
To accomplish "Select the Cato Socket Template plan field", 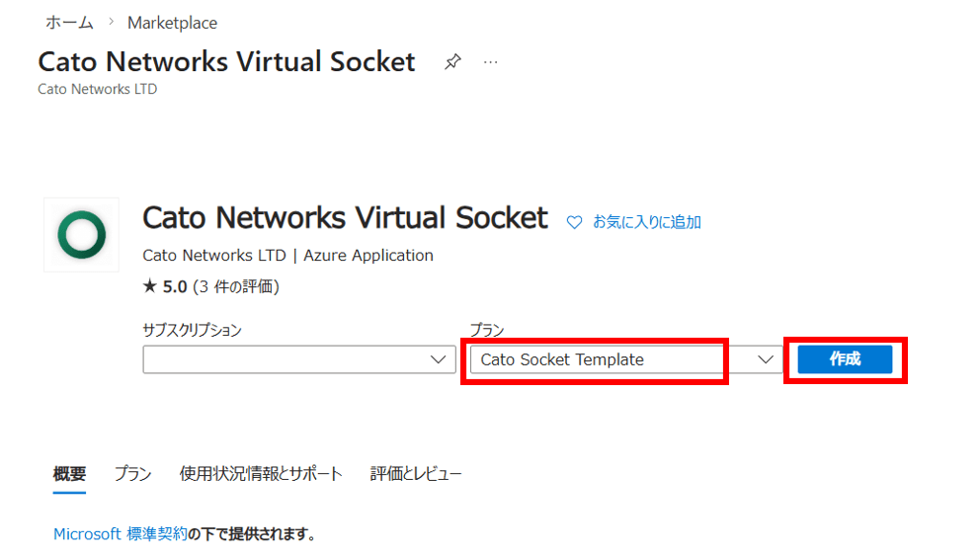I will tap(595, 359).
